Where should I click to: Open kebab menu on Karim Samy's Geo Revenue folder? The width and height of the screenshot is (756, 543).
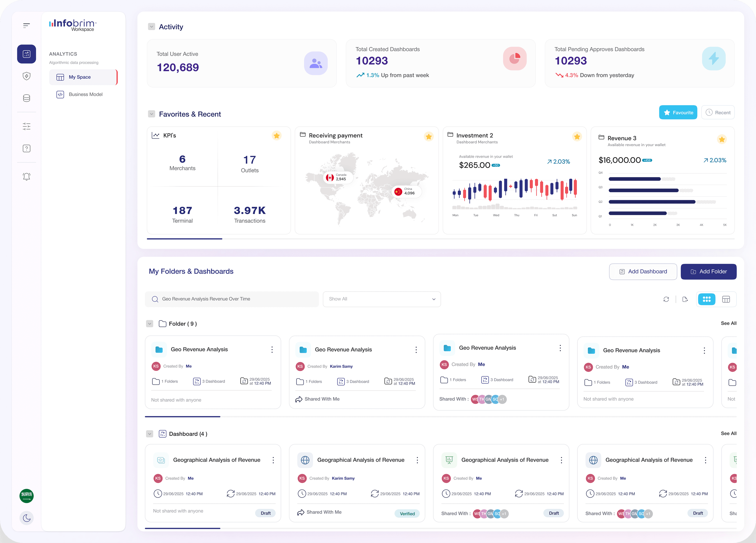416,350
